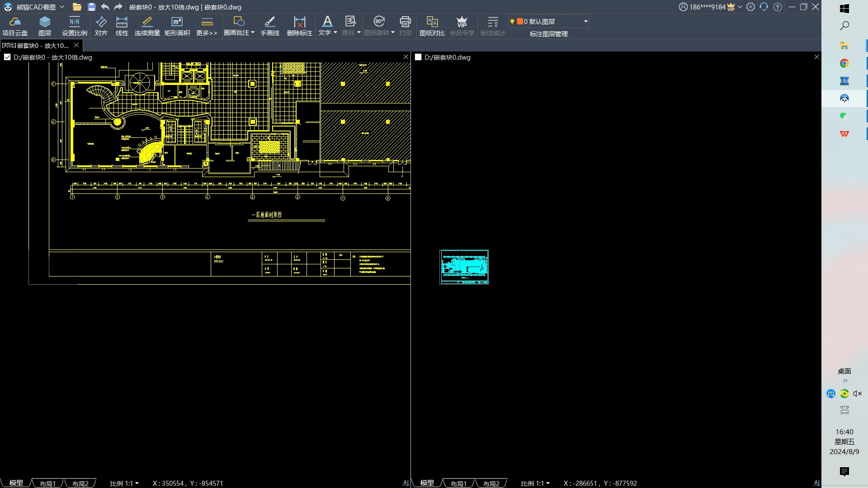868x488 pixels.
Task: Click the customer support headset icon
Action: [764, 7]
